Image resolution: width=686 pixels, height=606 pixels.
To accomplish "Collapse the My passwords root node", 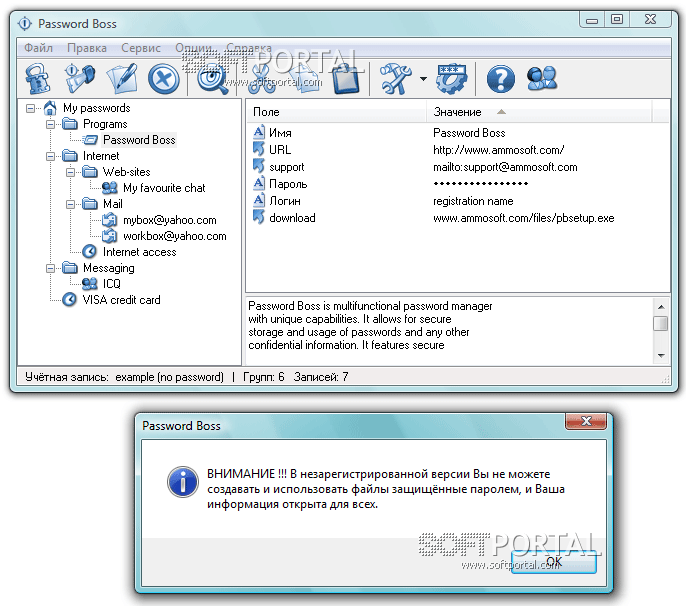I will click(30, 108).
